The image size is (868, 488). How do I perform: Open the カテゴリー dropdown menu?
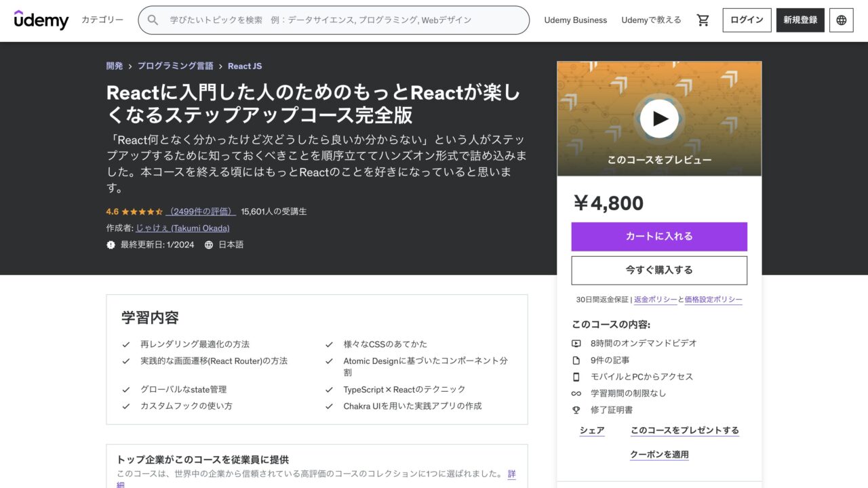coord(102,20)
